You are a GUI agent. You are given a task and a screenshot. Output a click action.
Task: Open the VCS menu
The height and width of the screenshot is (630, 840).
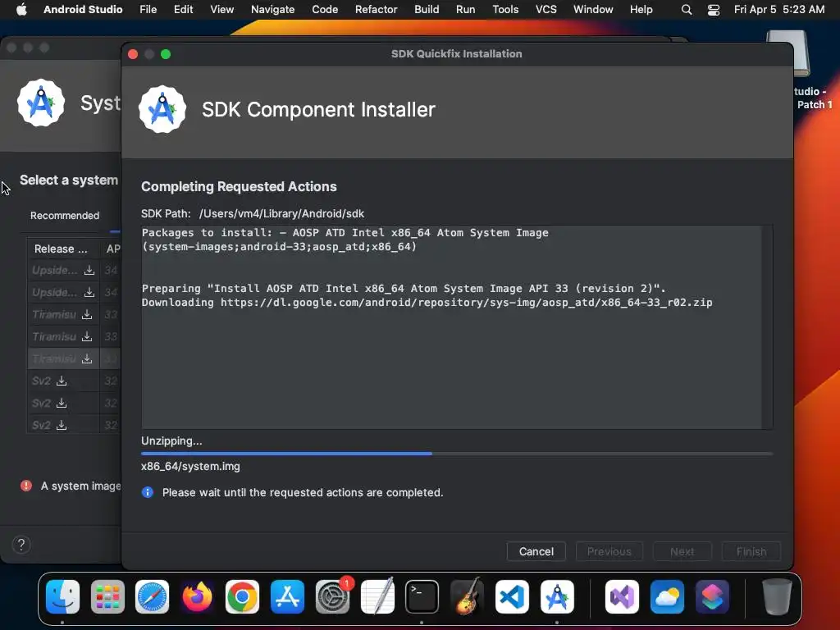click(546, 10)
